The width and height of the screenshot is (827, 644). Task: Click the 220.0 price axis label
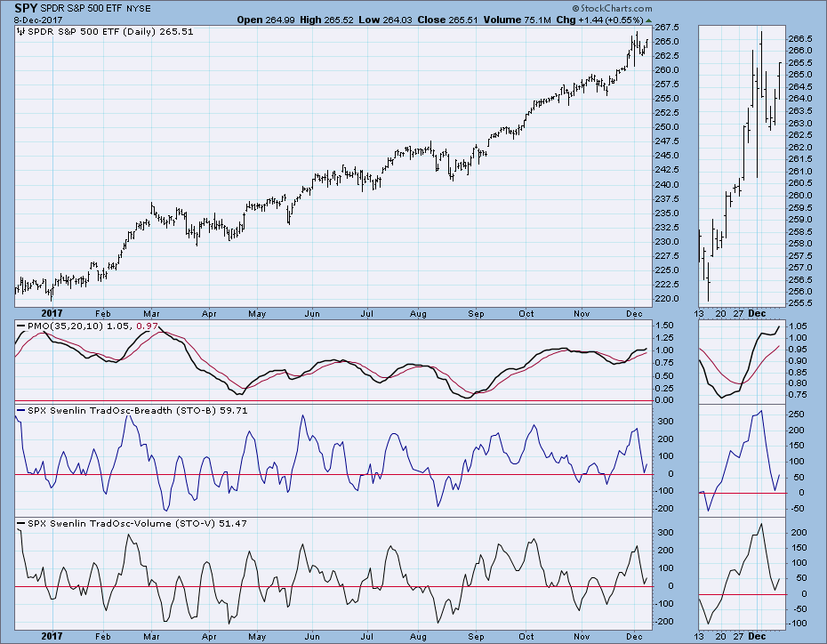pos(667,299)
